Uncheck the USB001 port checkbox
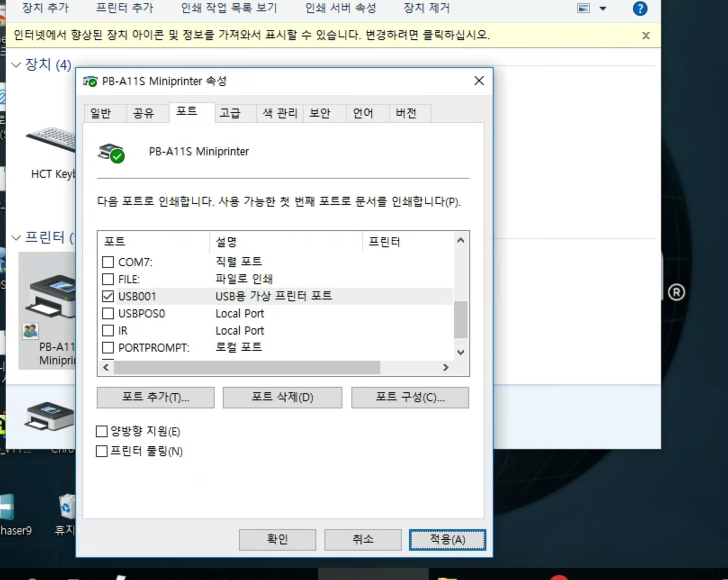The image size is (728, 580). click(x=108, y=296)
